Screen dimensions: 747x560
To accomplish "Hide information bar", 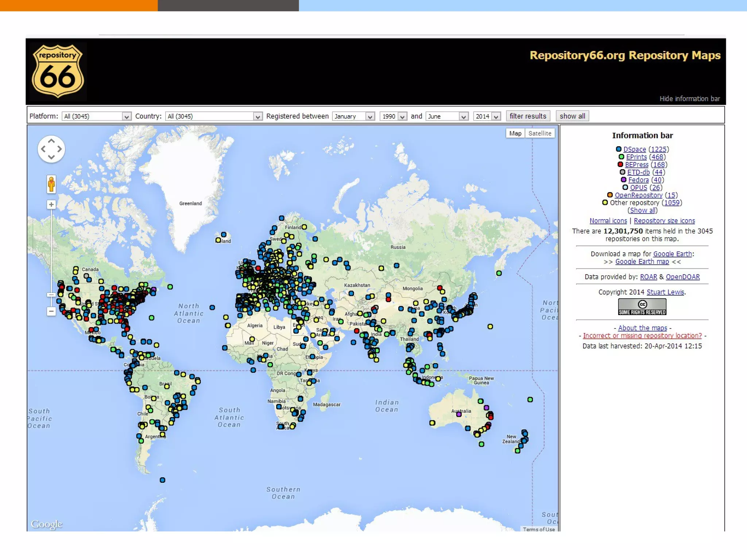I will click(689, 99).
